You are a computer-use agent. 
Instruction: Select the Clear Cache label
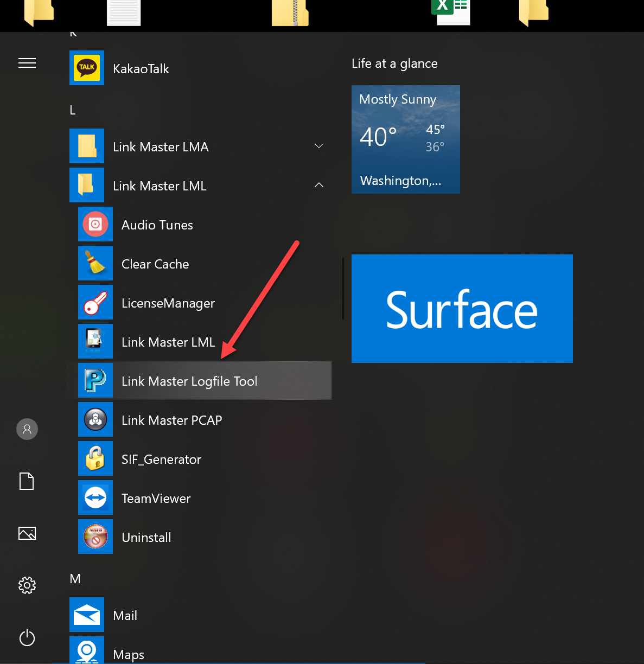[155, 264]
